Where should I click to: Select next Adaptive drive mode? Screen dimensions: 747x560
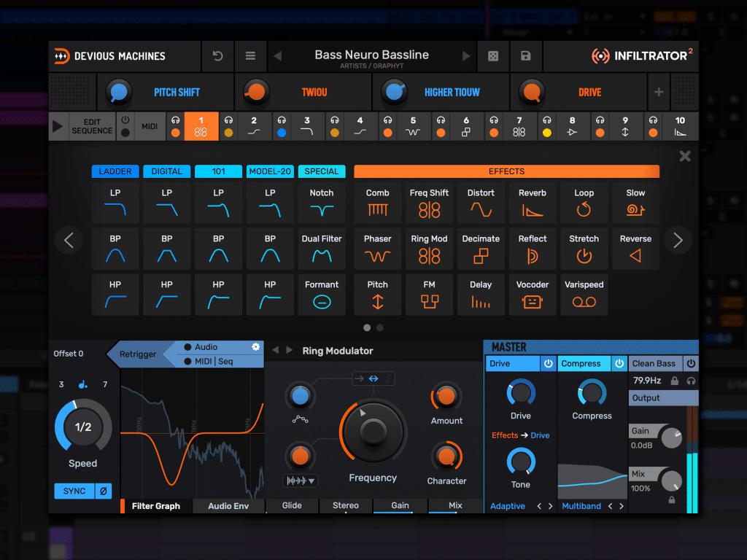551,506
